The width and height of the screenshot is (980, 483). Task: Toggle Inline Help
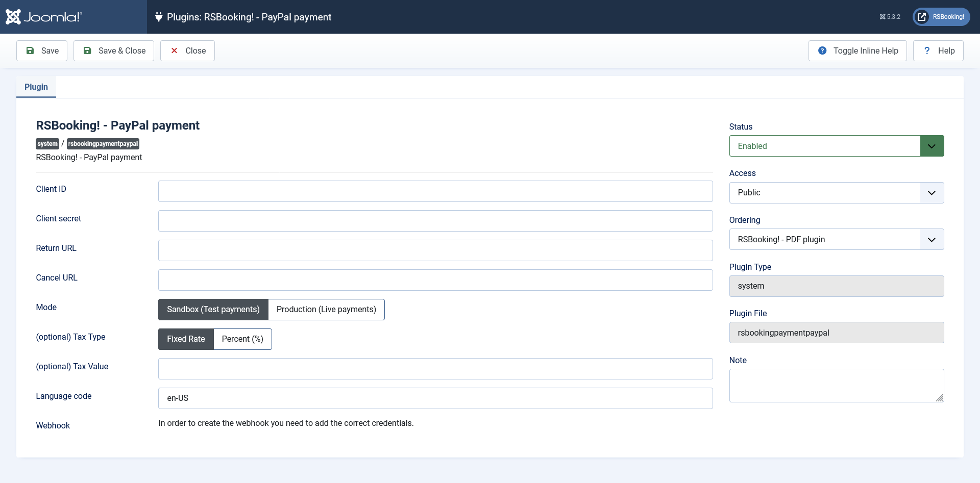tap(857, 50)
